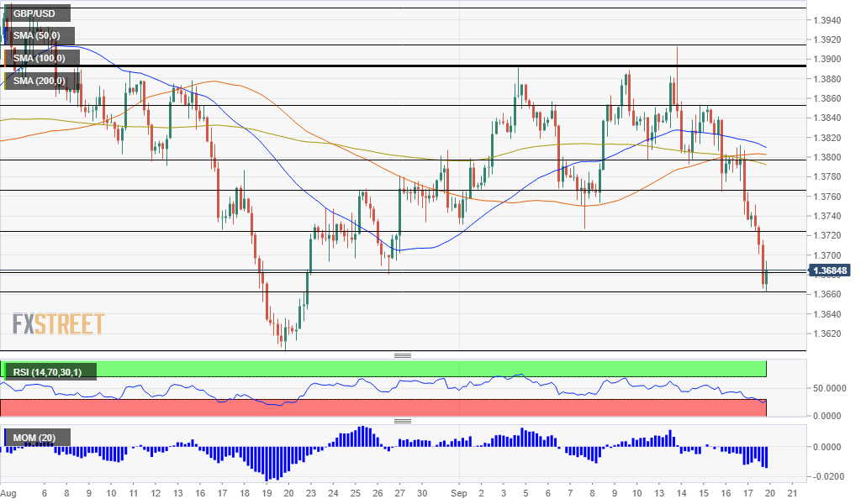The width and height of the screenshot is (866, 504).
Task: Click the Sep label on time axis
Action: click(x=459, y=493)
